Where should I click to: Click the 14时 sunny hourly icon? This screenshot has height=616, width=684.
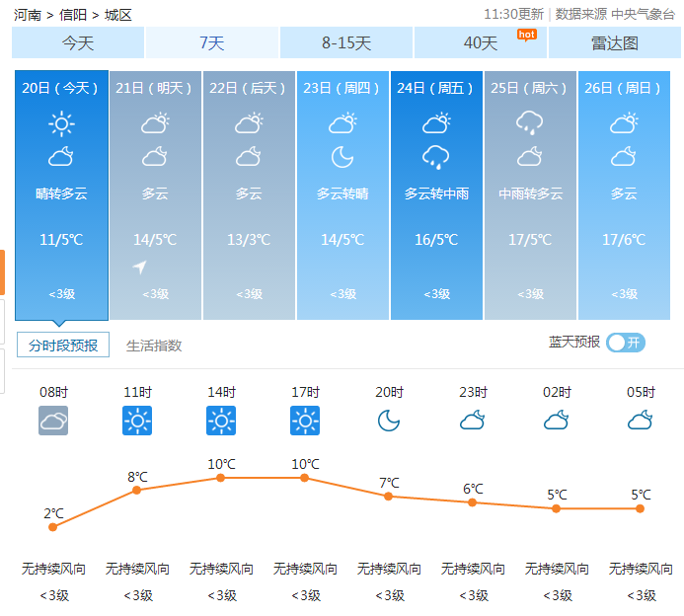221,421
